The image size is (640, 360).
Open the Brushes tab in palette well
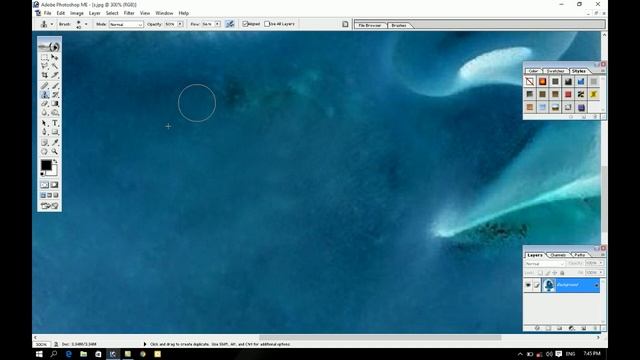coord(399,25)
